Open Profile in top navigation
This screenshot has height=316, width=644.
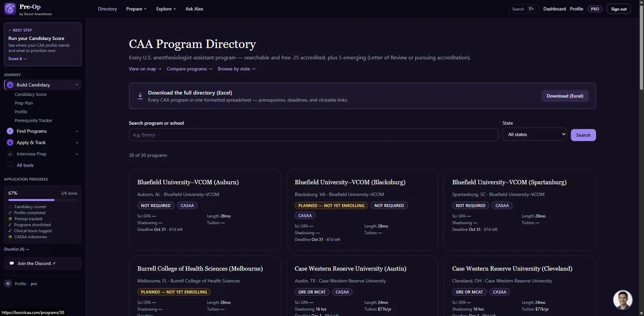pyautogui.click(x=576, y=9)
